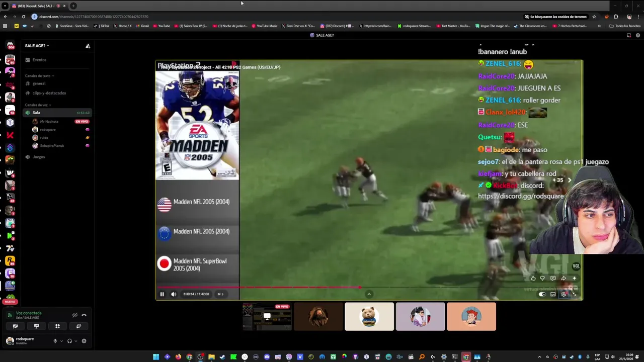
Task: Open the Windows Start menu
Action: click(x=156, y=357)
